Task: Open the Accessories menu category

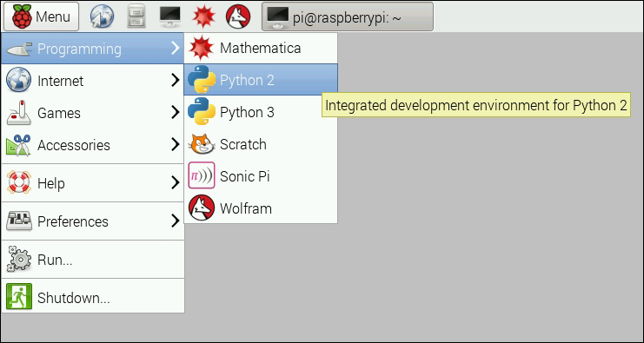Action: click(x=93, y=144)
